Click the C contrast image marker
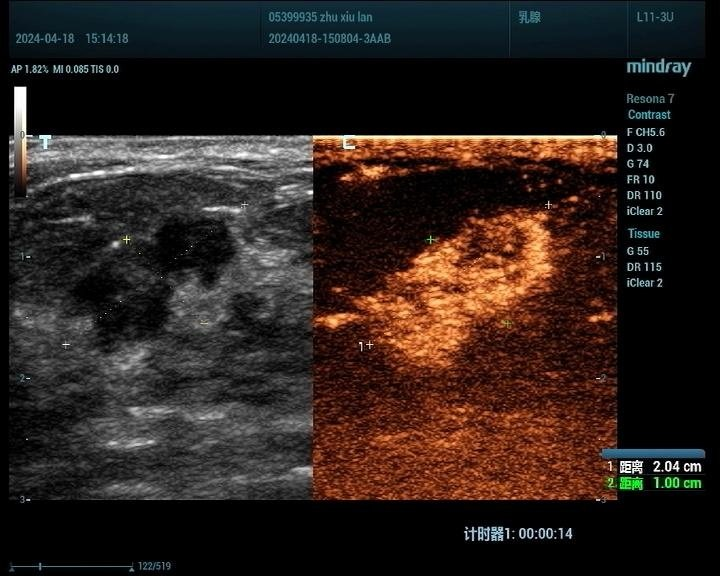This screenshot has width=720, height=576. click(x=348, y=142)
